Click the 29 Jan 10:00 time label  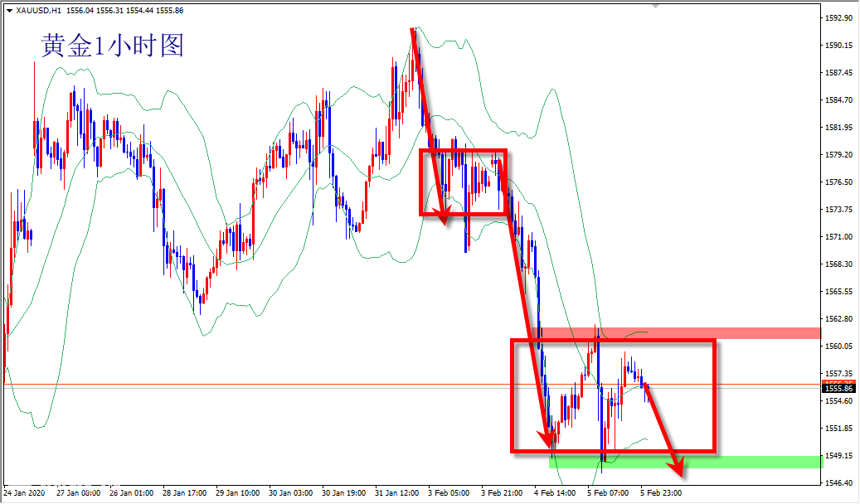click(236, 492)
